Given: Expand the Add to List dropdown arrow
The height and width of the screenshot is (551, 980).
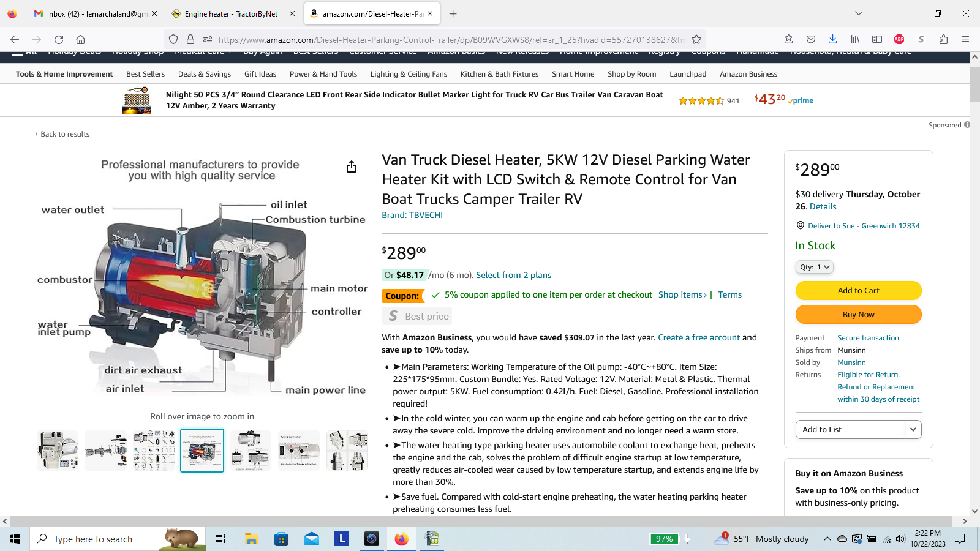Looking at the screenshot, I should click(x=913, y=429).
